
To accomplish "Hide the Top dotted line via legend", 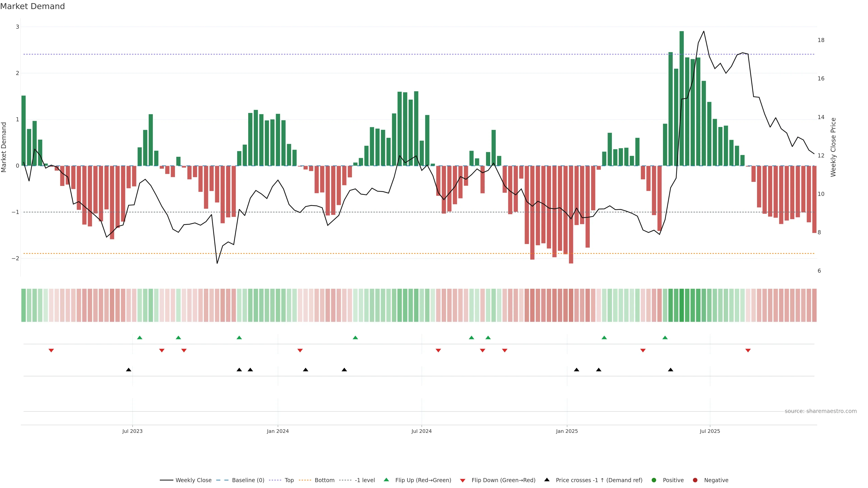I will (x=289, y=480).
